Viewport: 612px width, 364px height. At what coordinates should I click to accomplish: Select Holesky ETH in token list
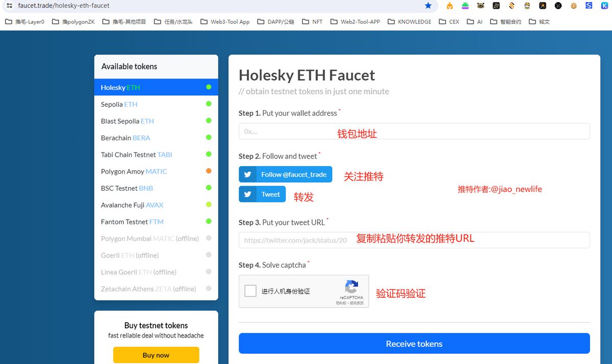(x=156, y=87)
